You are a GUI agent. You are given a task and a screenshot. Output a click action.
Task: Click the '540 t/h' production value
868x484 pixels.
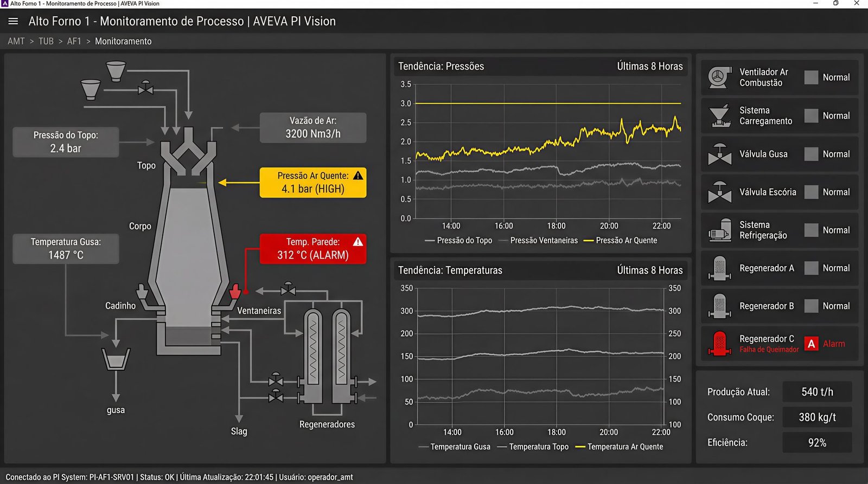(x=817, y=392)
